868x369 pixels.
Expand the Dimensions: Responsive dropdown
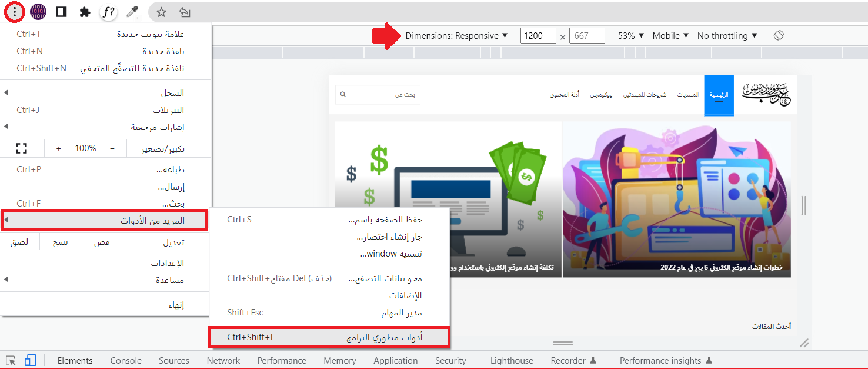(456, 36)
